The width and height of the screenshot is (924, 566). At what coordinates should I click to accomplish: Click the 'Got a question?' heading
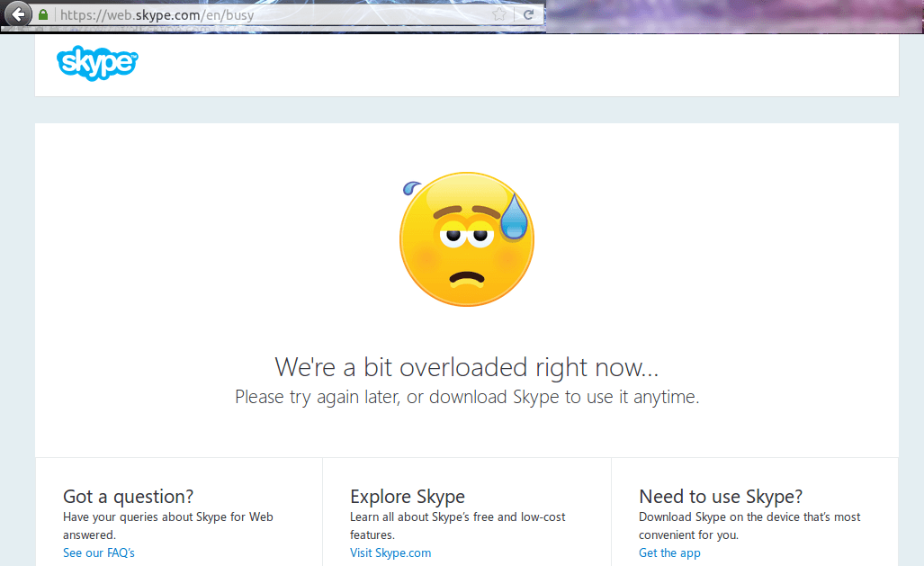click(x=128, y=497)
